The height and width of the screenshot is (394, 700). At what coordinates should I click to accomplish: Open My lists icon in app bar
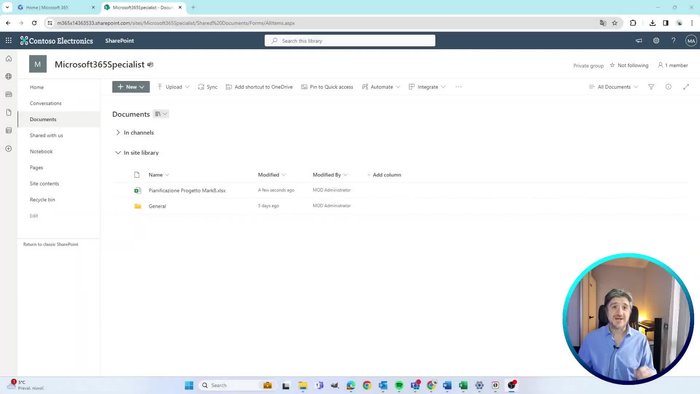[8, 130]
